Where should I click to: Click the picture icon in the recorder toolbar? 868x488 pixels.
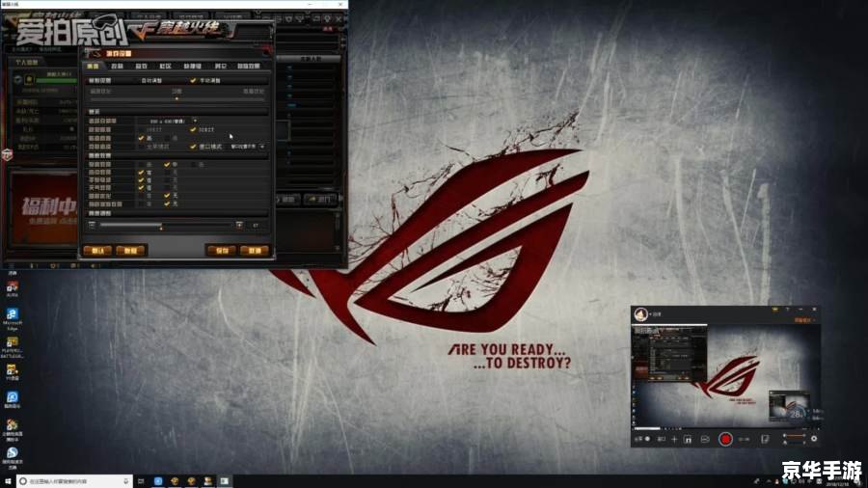tap(705, 440)
